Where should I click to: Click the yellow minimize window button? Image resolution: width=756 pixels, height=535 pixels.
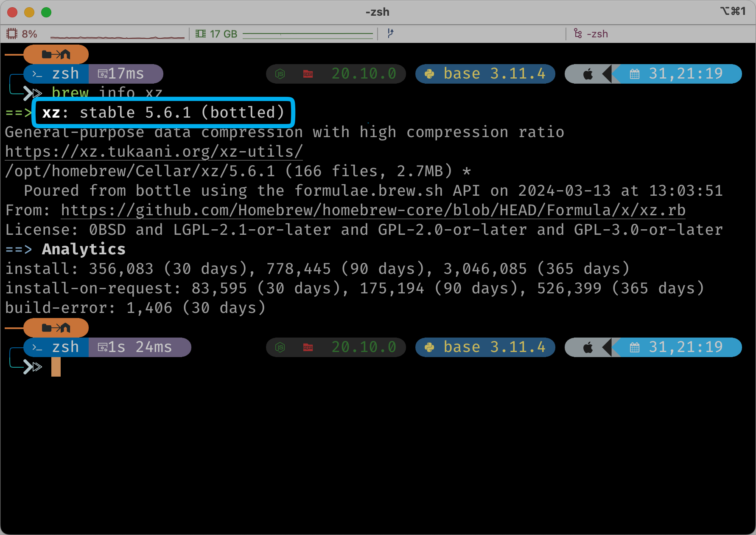[x=29, y=12]
